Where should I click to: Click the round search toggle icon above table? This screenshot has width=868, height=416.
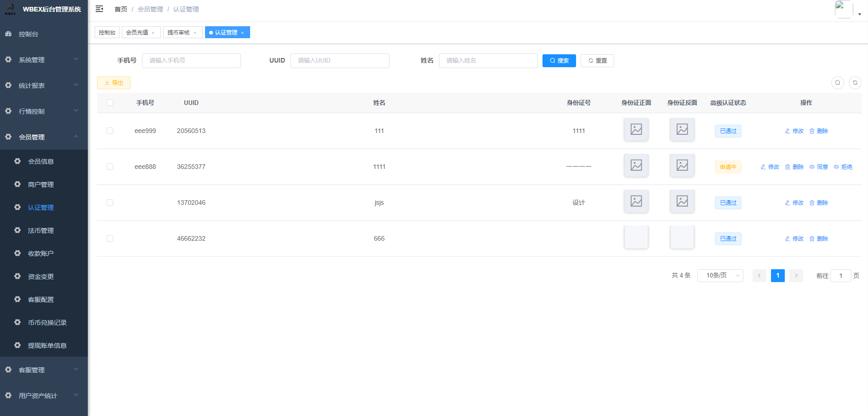(837, 83)
